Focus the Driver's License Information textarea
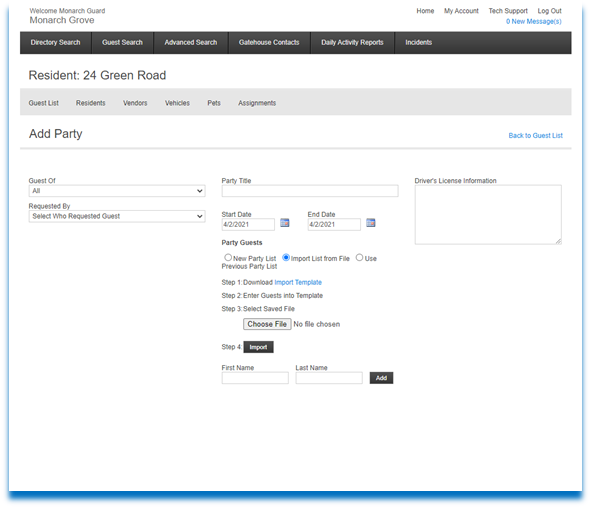Image resolution: width=591 pixels, height=508 pixels. pos(488,215)
